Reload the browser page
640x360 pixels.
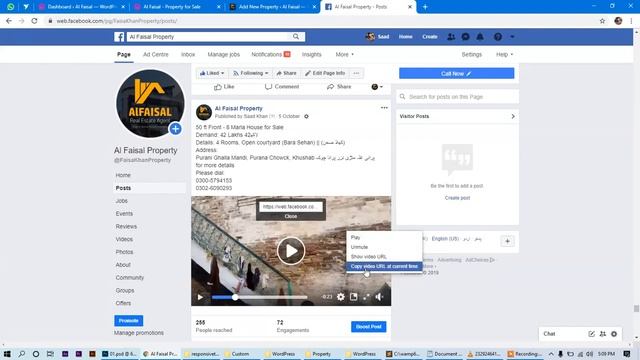[34, 21]
